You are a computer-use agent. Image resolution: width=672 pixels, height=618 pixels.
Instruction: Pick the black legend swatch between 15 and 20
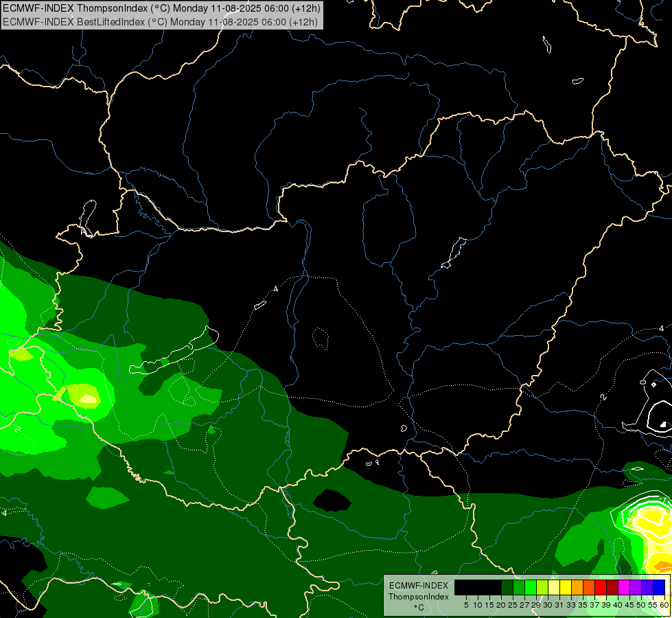496,587
